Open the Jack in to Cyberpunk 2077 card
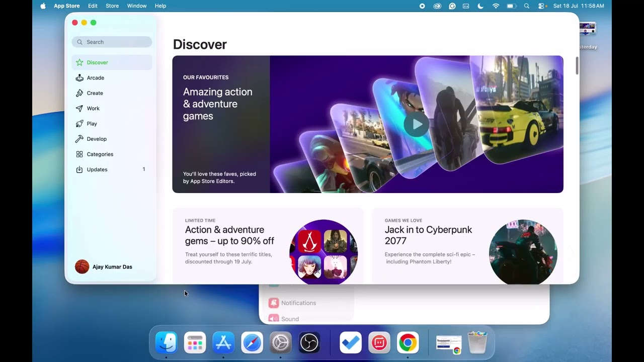644x362 pixels. [x=467, y=246]
